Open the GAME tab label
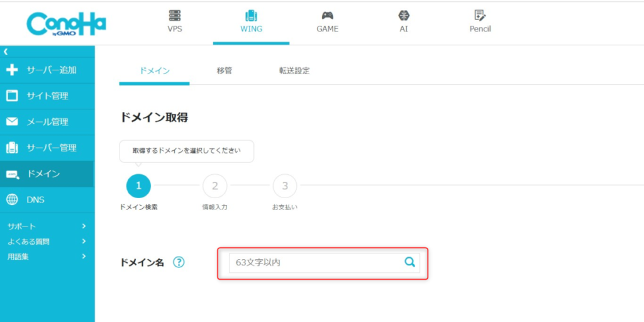The image size is (644, 322). [327, 29]
